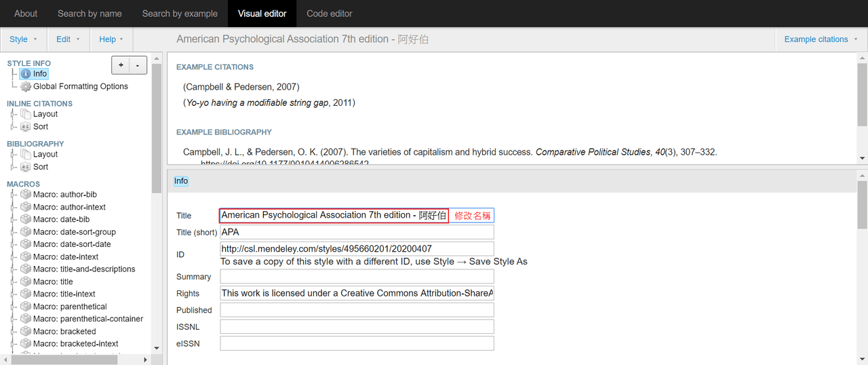This screenshot has width=868, height=365.
Task: Open the Example citations dropdown
Action: pyautogui.click(x=821, y=39)
